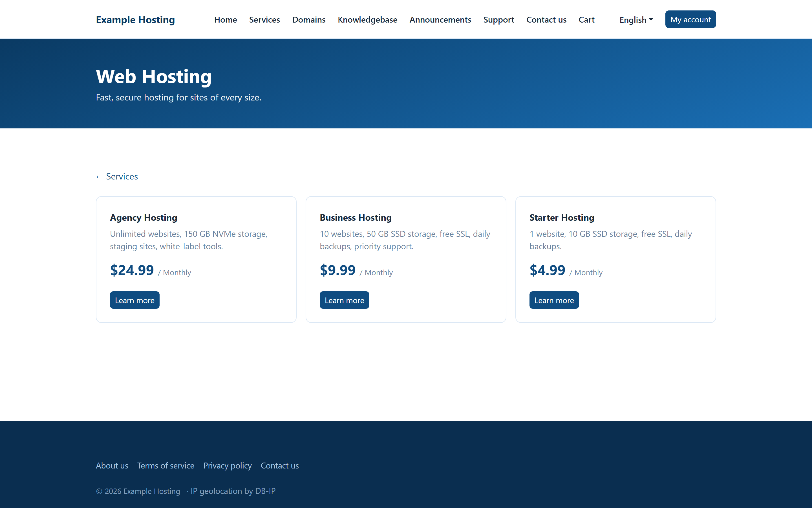Screen dimensions: 812x508
Task: Open About us in the footer
Action: [x=112, y=466]
